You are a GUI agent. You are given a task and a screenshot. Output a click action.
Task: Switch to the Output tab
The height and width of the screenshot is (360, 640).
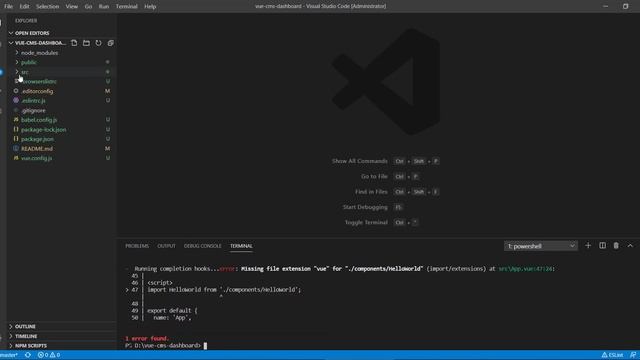point(166,246)
